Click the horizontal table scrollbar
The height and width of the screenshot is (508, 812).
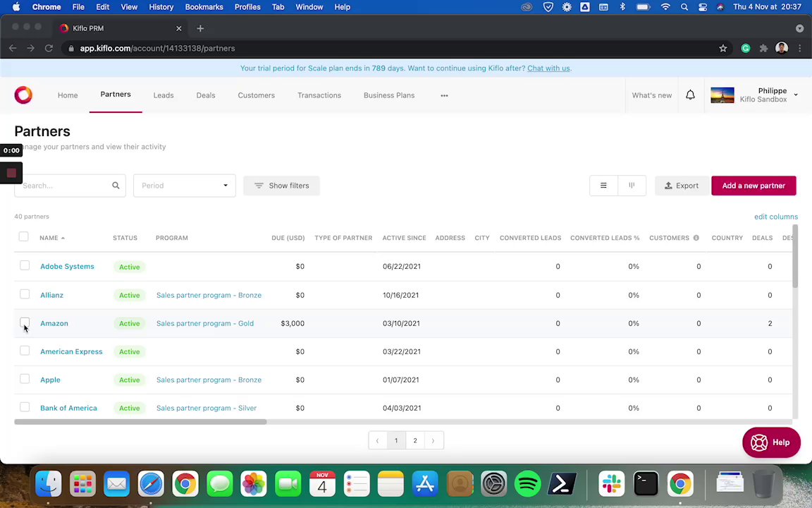click(x=141, y=422)
